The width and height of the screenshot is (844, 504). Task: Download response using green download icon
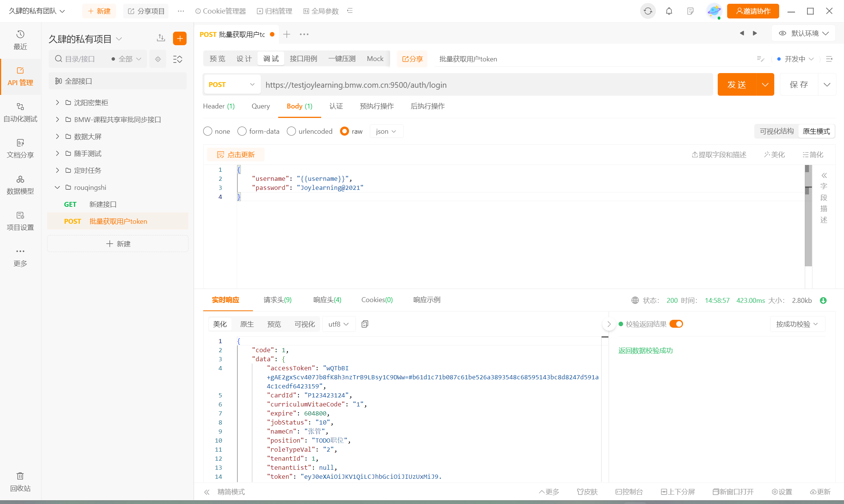click(823, 300)
